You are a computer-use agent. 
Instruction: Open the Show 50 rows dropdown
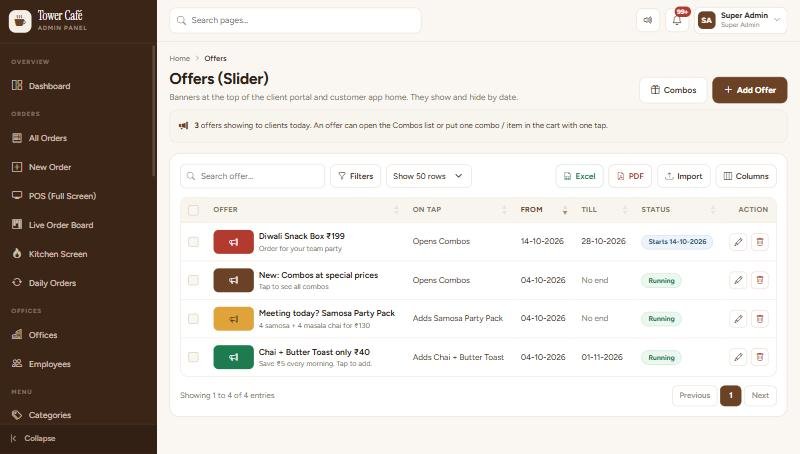coord(429,176)
